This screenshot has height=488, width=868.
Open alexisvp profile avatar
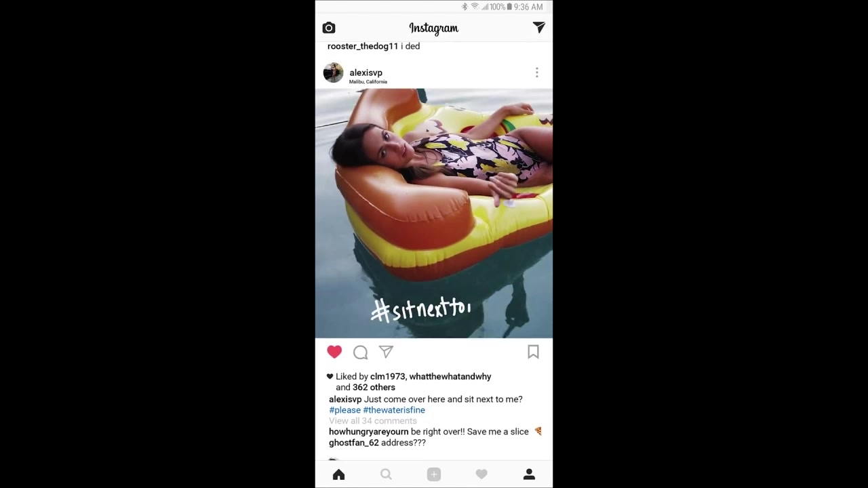pyautogui.click(x=333, y=73)
